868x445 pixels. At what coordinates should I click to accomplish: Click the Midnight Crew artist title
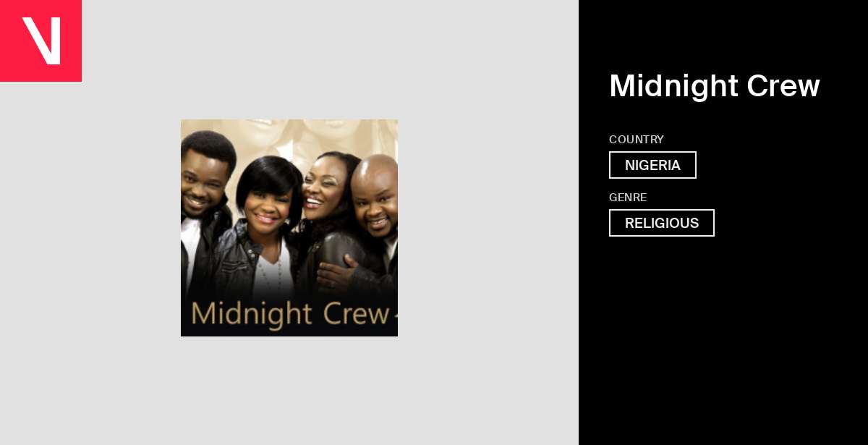tap(715, 86)
